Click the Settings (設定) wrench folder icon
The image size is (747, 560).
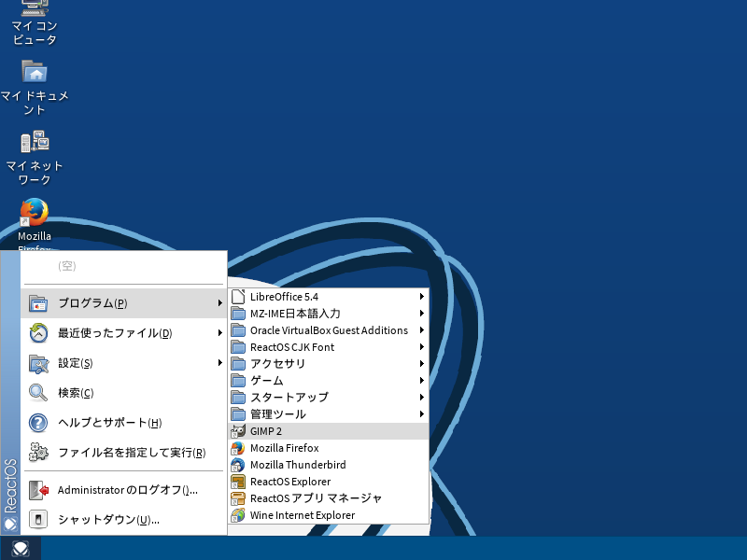38,363
